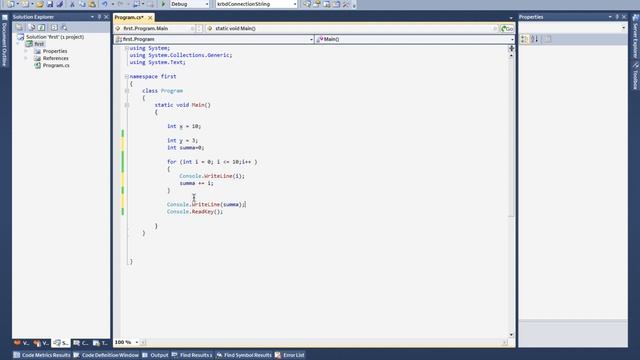
Task: Click Alphabetical sort icon in Properties panel
Action: click(535, 39)
